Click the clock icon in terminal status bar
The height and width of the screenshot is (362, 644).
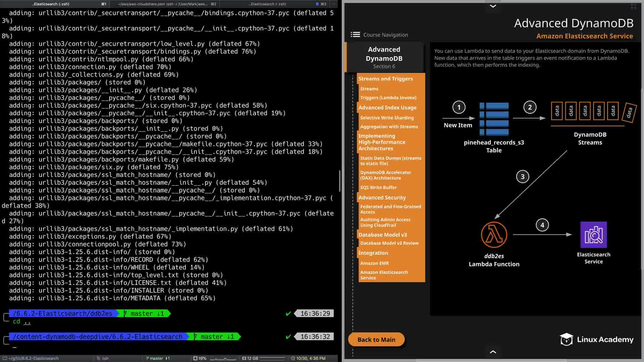[293, 358]
